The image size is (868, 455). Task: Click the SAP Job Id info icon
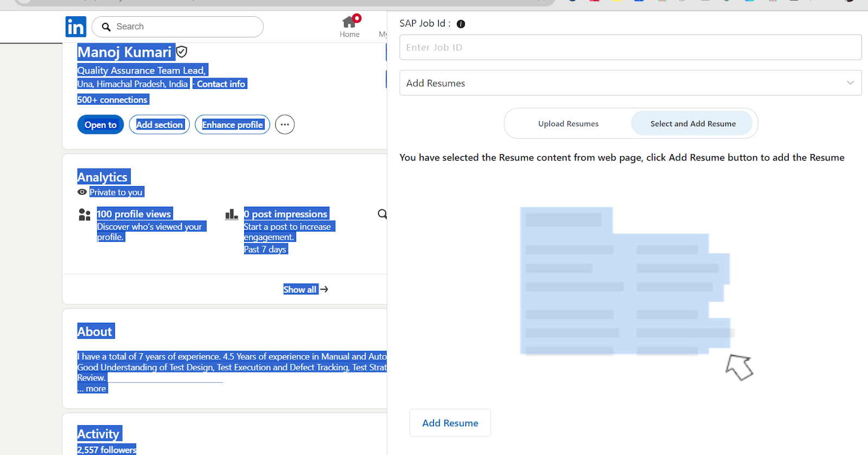click(x=461, y=24)
